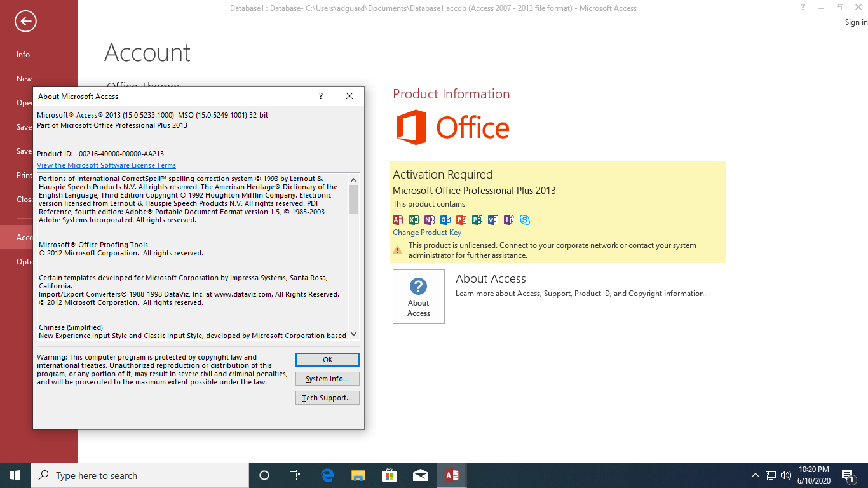Click the 'Product Information' heading
Viewport: 868px width, 488px height.
tap(451, 94)
